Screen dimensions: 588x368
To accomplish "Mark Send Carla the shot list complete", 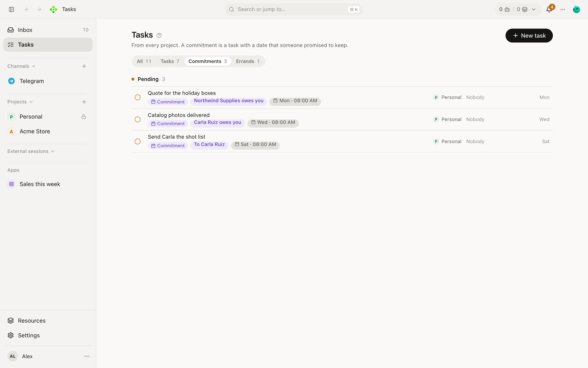I will 138,141.
